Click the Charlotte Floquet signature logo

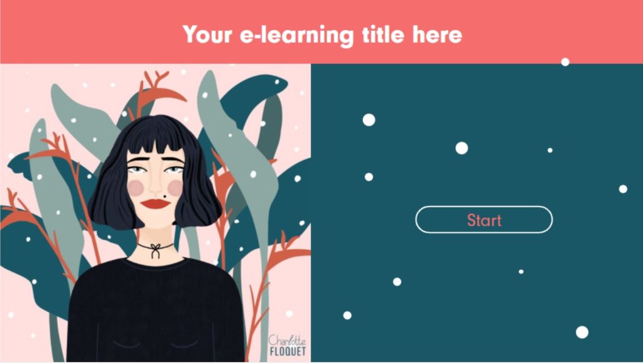tap(288, 345)
